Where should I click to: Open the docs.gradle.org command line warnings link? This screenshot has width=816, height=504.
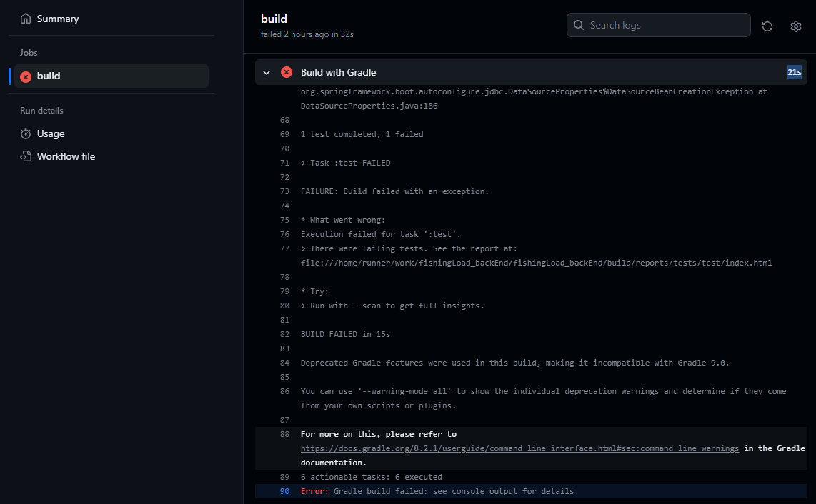click(519, 448)
